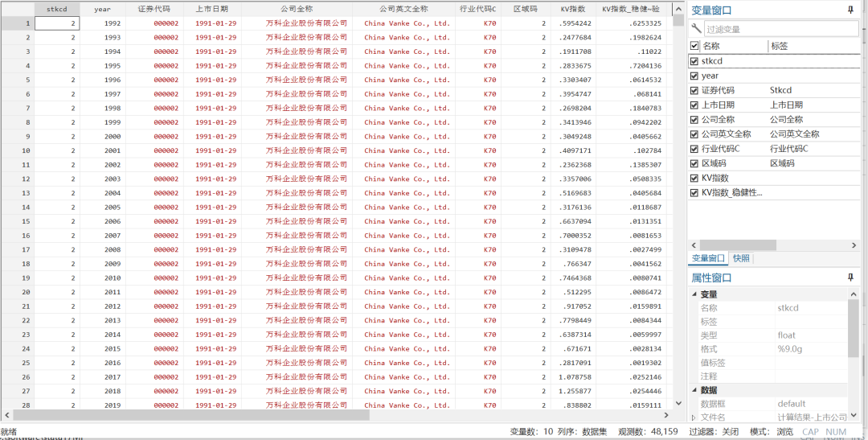Viewport: 868px width, 440px height.
Task: Select row number 15 header
Action: pos(17,221)
